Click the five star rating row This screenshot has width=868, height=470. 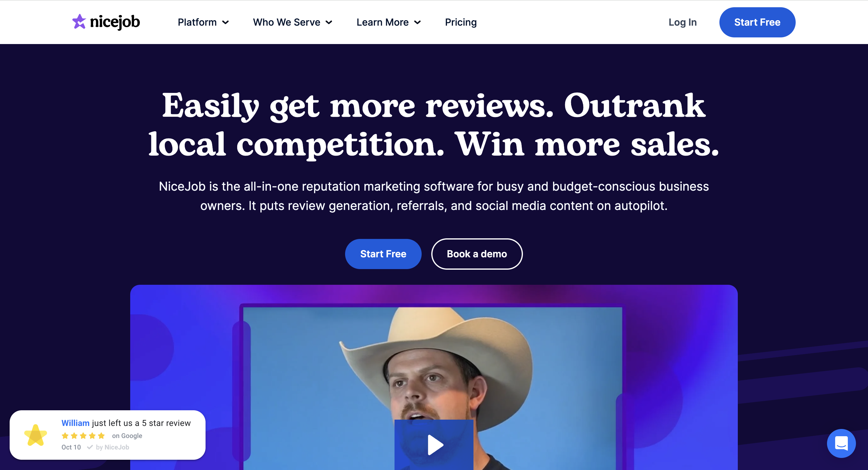coord(83,436)
